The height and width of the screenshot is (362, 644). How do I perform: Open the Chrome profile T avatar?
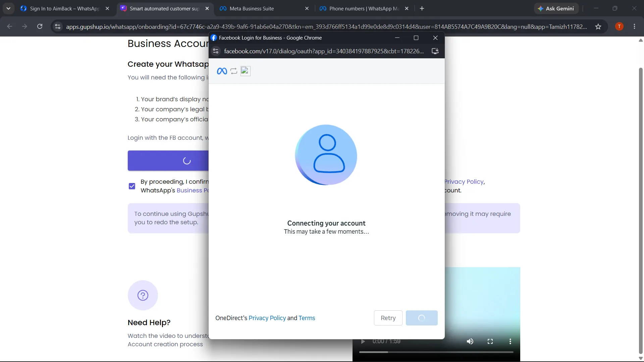pos(619,26)
